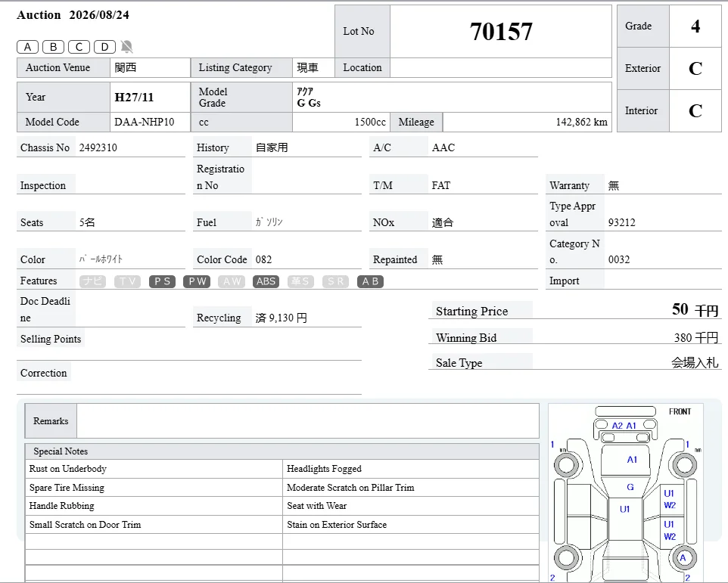
Task: Click Small Scratch on Door Trim note
Action: 85,525
